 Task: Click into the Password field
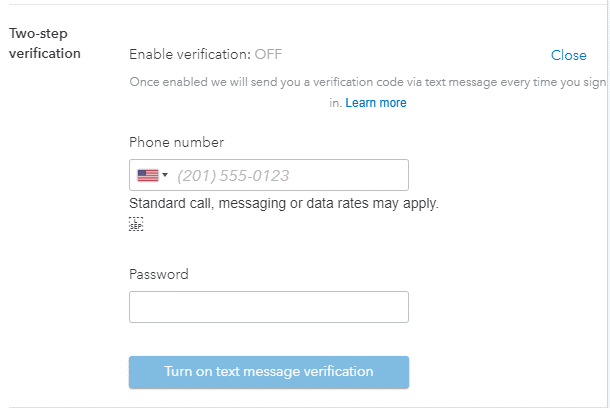tap(269, 307)
